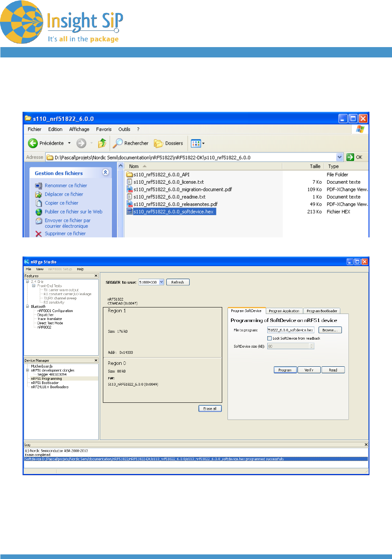Click the Verify button
This screenshot has height=559, width=392.
click(x=309, y=370)
